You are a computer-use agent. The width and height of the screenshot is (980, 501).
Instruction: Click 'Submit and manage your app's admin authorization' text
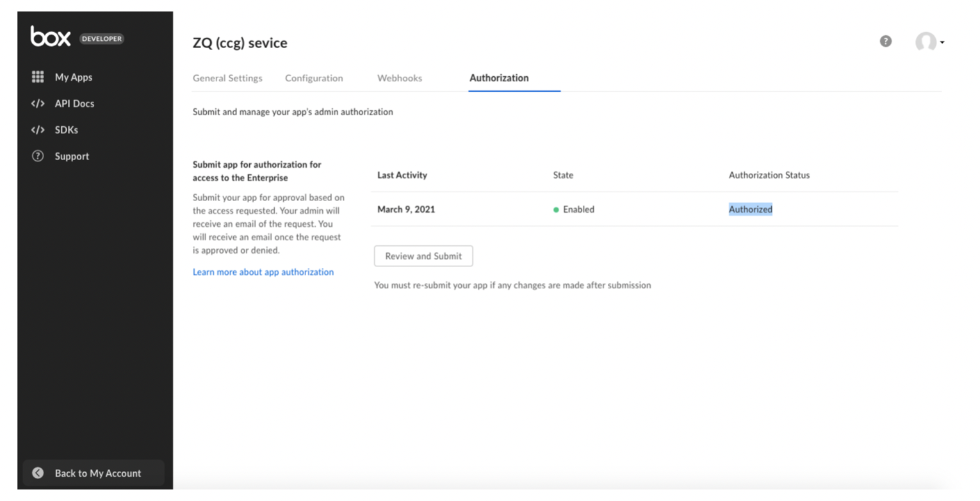[x=293, y=111]
